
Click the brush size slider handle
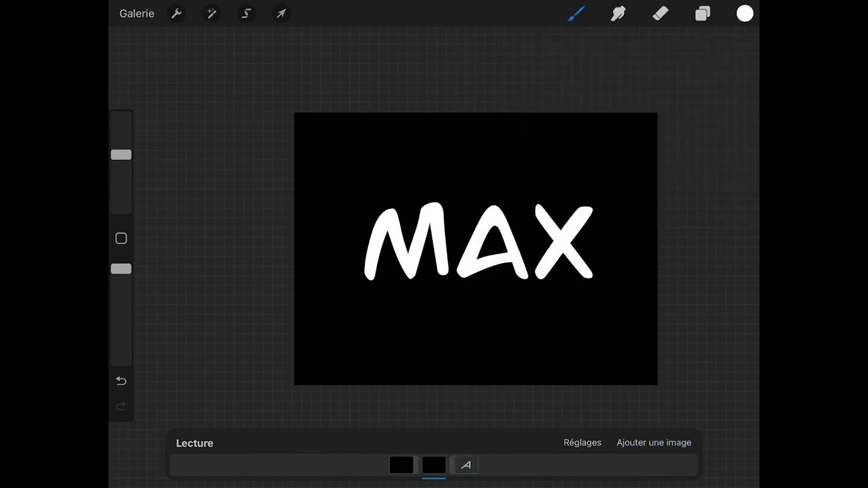(121, 155)
